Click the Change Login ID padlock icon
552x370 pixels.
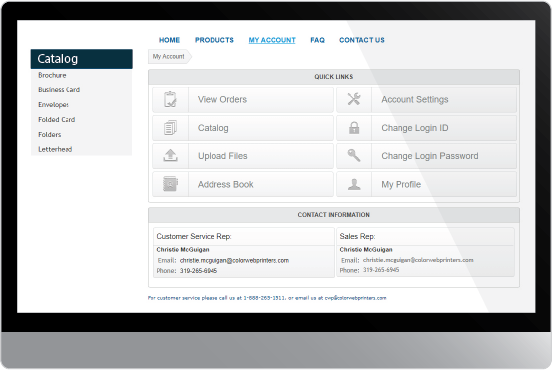(354, 127)
